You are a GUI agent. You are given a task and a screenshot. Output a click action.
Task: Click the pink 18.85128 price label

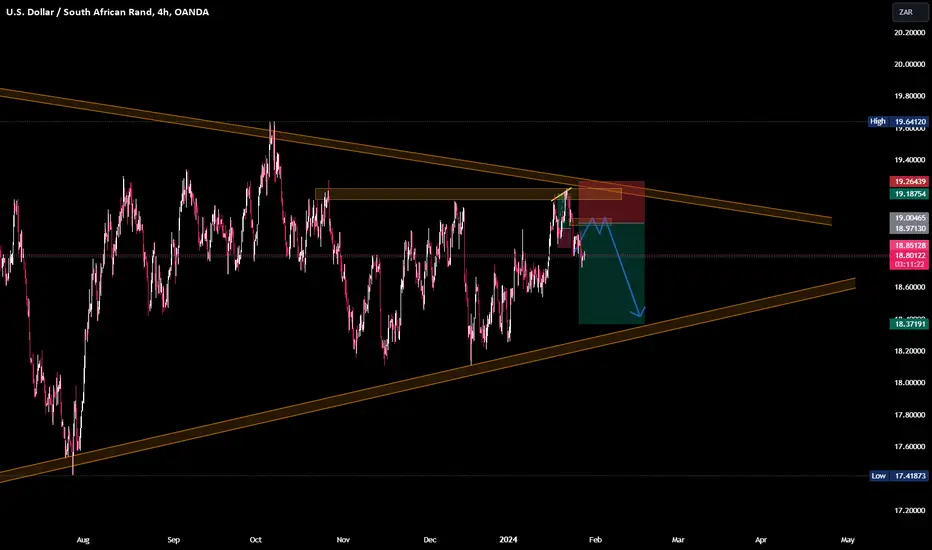pos(909,245)
